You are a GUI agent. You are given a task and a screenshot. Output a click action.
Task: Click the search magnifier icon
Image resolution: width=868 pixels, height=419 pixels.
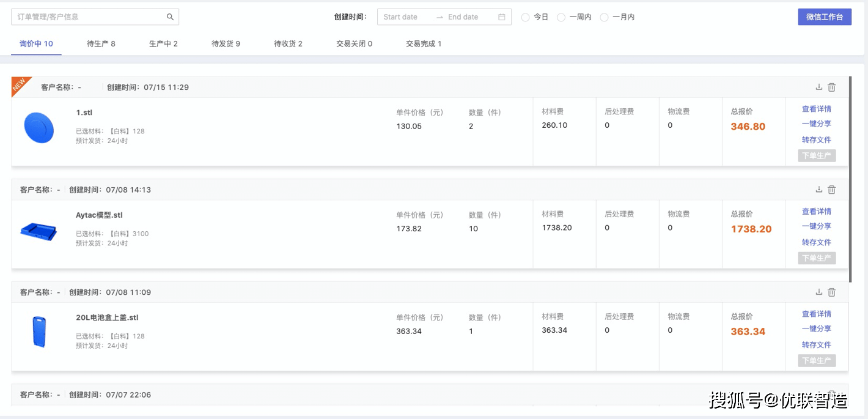pos(171,17)
